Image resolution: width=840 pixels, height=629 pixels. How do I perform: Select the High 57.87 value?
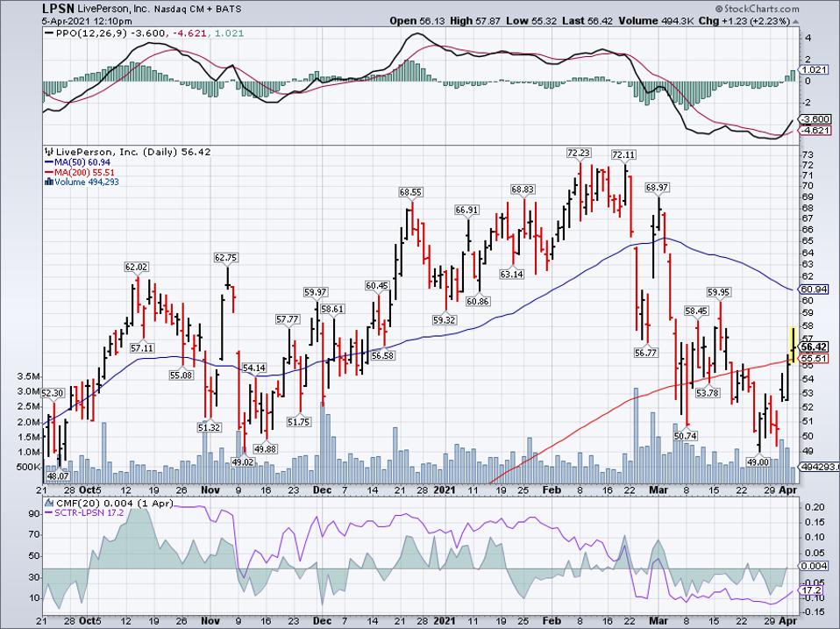point(475,21)
